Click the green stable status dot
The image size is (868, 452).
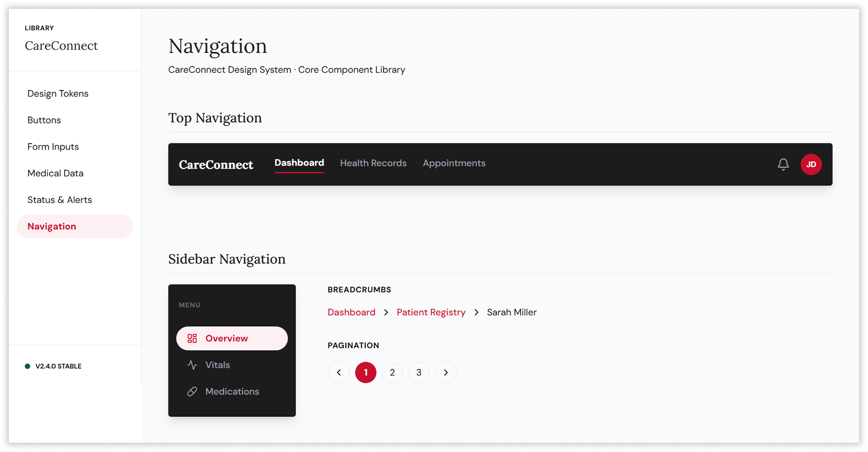coord(27,366)
